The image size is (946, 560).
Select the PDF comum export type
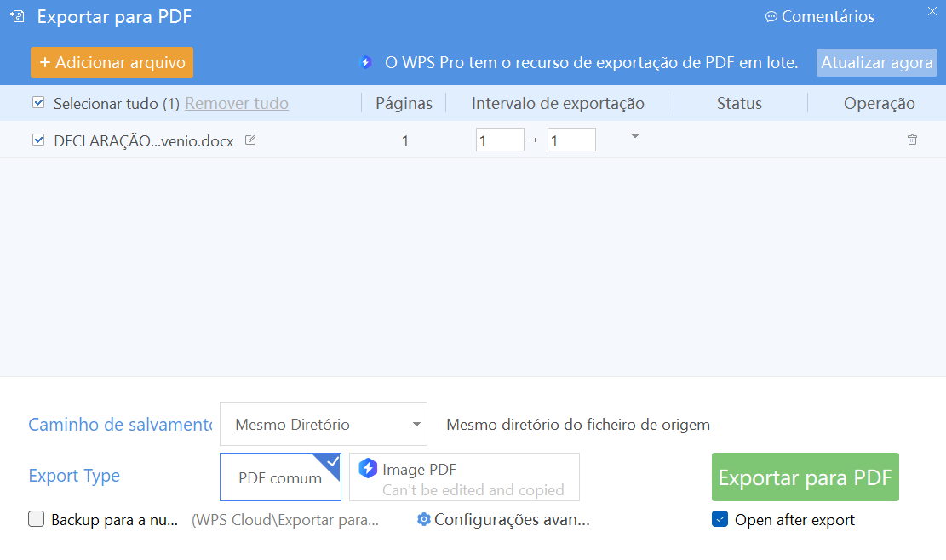(x=280, y=477)
